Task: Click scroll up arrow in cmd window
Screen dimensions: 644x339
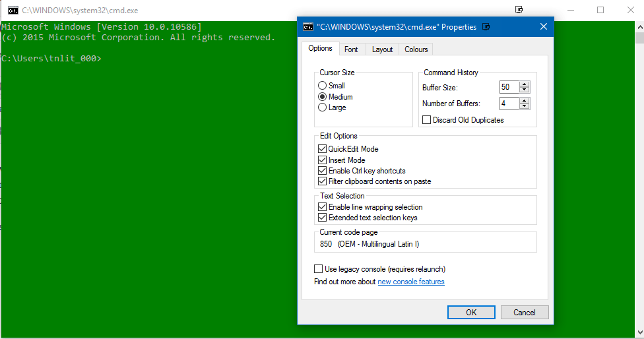Action: [639, 26]
